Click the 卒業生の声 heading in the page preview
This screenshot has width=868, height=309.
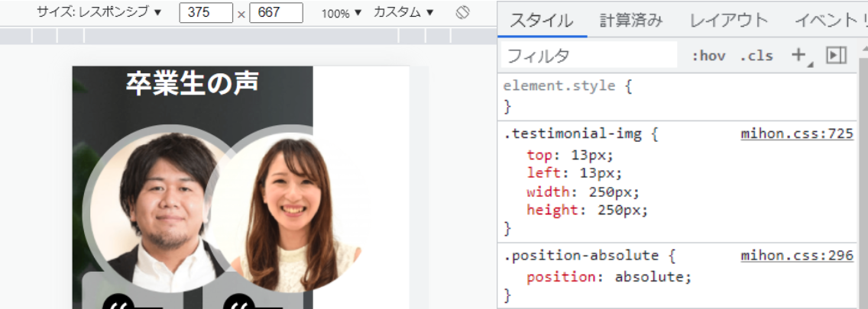click(192, 83)
